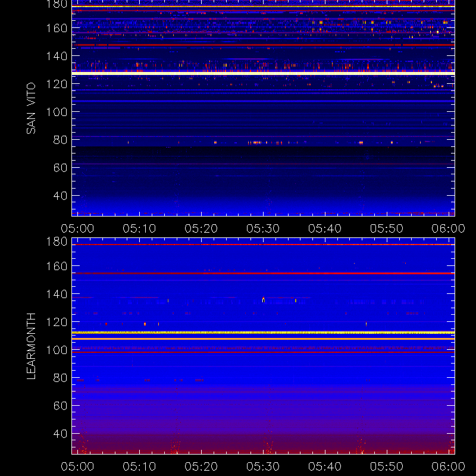This screenshot has height=476, width=476.
Task: Choose 05:40 time label under Learmonth plot
Action: pos(325,466)
